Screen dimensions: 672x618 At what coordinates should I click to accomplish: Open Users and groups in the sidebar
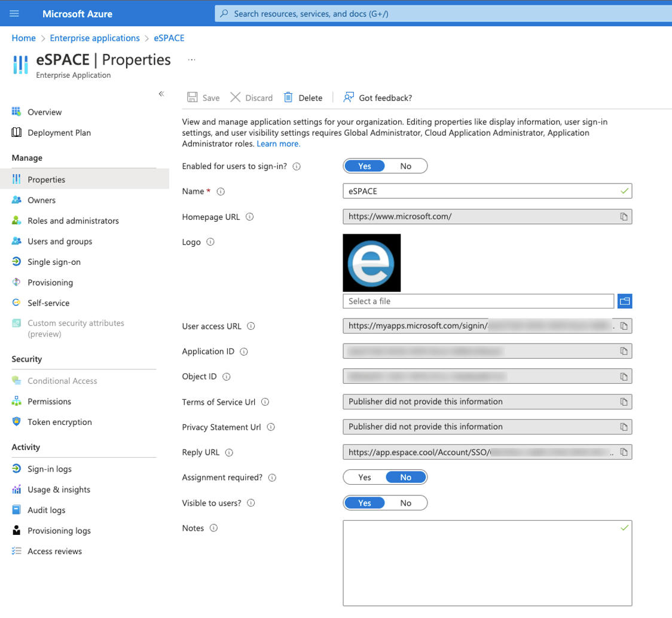click(60, 241)
